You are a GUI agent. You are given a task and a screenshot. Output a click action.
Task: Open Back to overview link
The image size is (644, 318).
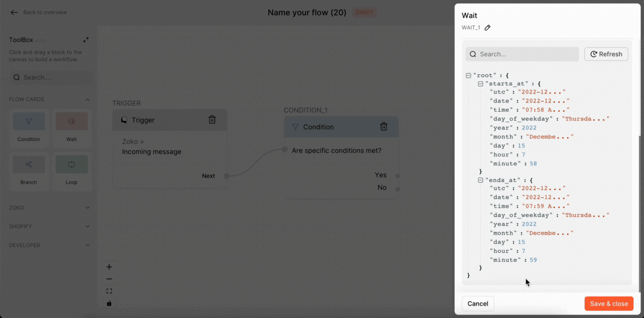[x=45, y=12]
